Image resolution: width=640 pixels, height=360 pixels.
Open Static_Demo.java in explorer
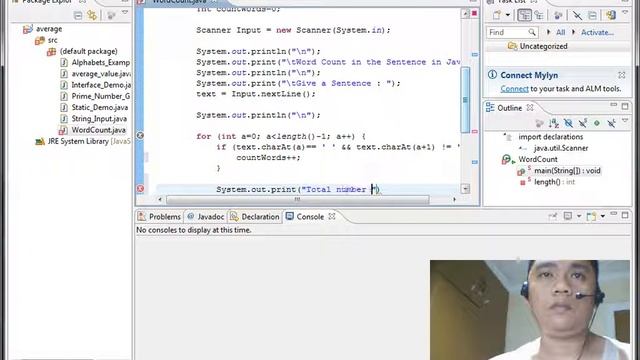100,107
